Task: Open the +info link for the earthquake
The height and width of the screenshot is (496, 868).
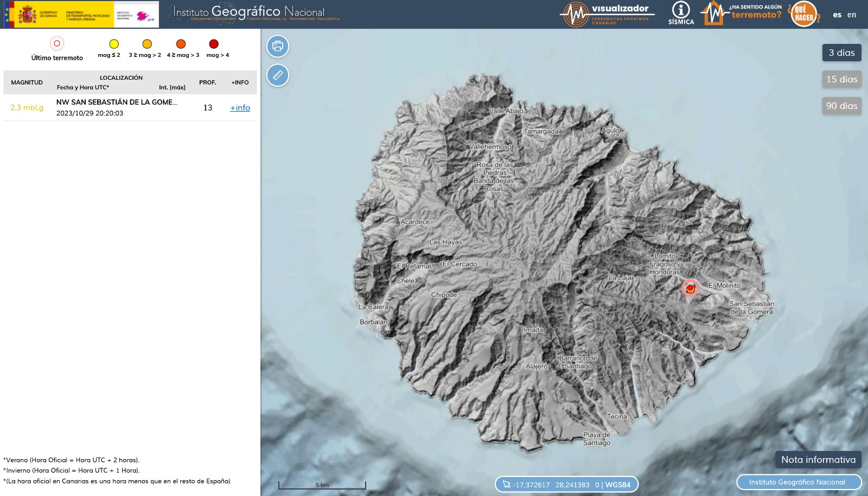Action: pos(240,108)
